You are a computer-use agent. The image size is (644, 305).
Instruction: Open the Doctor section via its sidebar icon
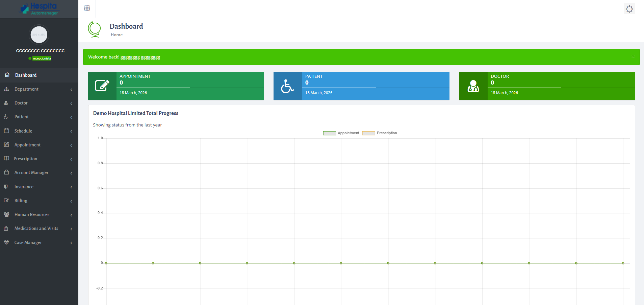coord(6,103)
